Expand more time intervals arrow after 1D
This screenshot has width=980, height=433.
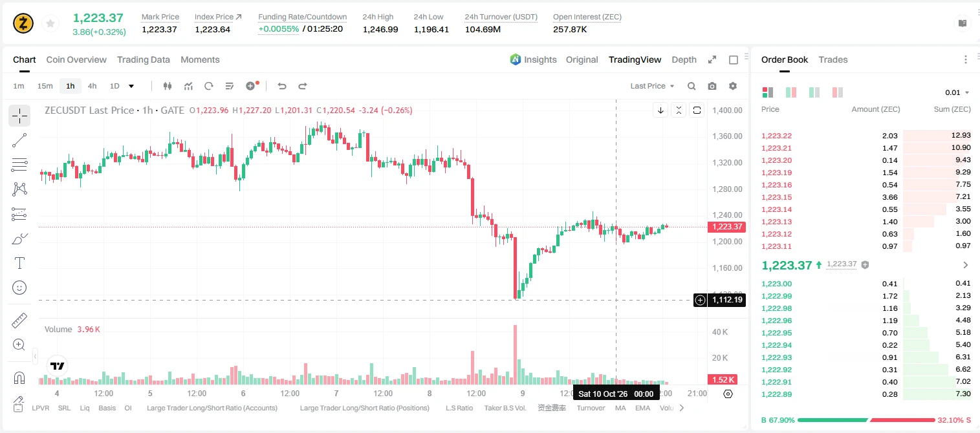pyautogui.click(x=131, y=86)
